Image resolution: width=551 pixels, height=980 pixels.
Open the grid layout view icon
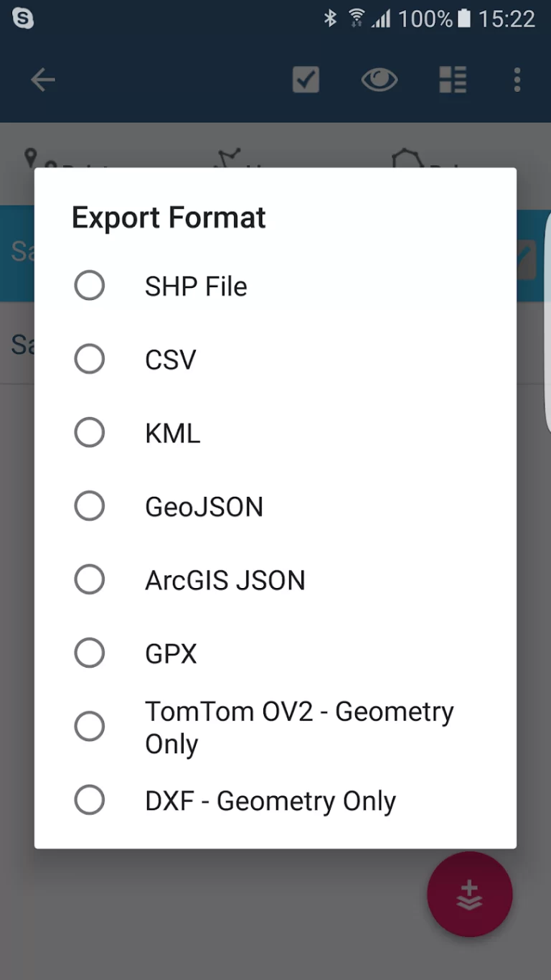[453, 80]
